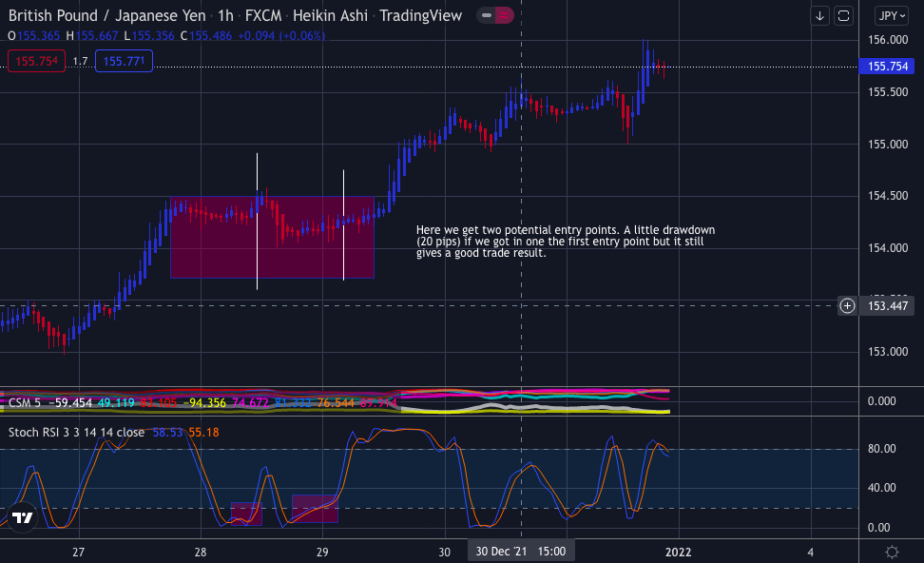This screenshot has height=563, width=924.
Task: Click the CSM 5 indicator label
Action: [x=25, y=402]
